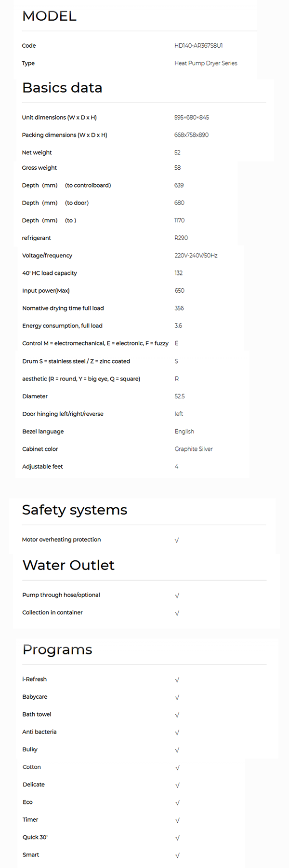Click the i-Refresh program checkmark
Image resolution: width=289 pixels, height=868 pixels.
pyautogui.click(x=177, y=680)
